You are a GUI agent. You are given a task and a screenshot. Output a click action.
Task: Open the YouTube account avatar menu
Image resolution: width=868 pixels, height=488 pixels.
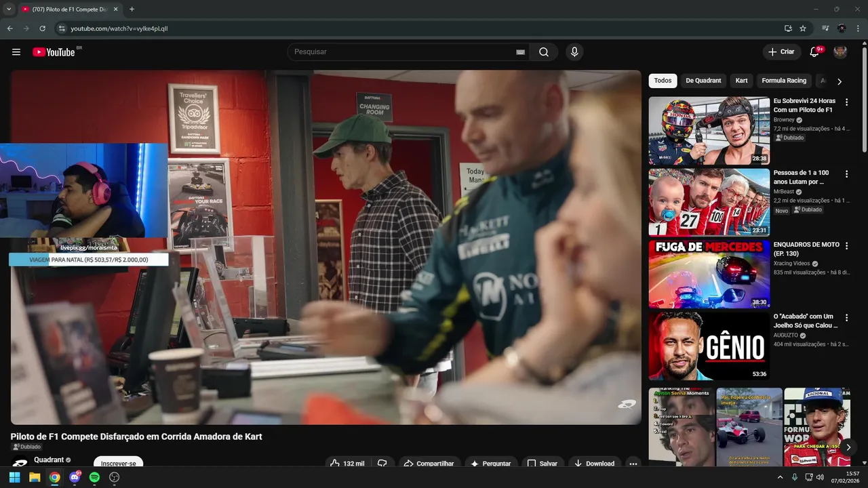coord(840,52)
